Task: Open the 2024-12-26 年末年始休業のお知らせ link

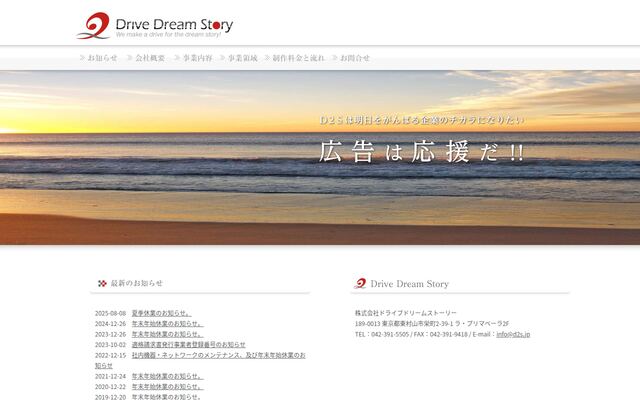Action: pos(167,324)
